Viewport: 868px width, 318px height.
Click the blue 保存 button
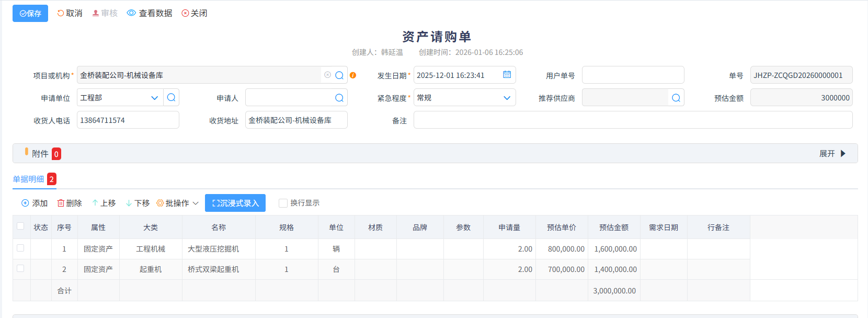[30, 14]
